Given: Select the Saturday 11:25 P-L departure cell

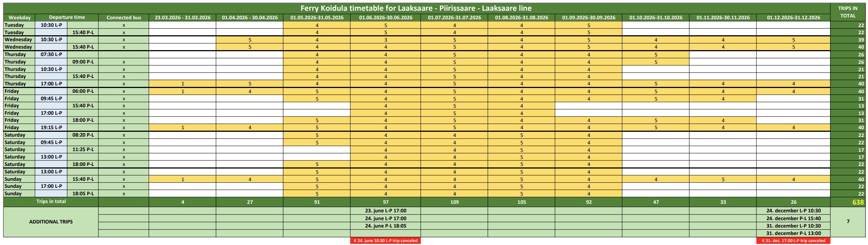Looking at the screenshot, I should pos(83,150).
